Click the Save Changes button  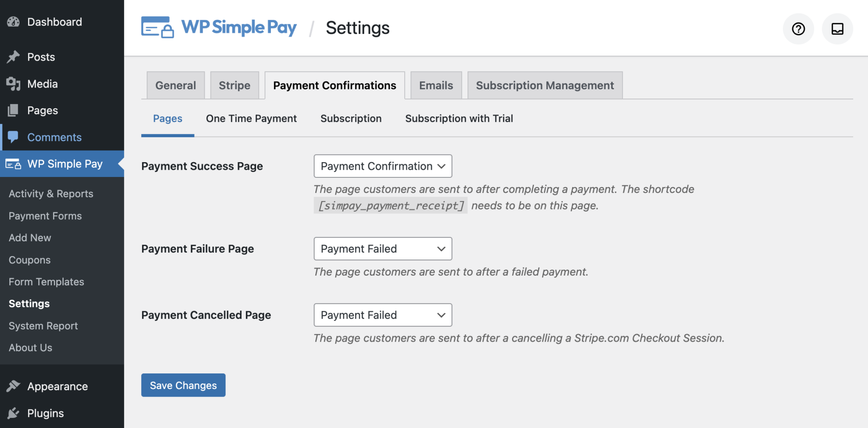coord(183,385)
